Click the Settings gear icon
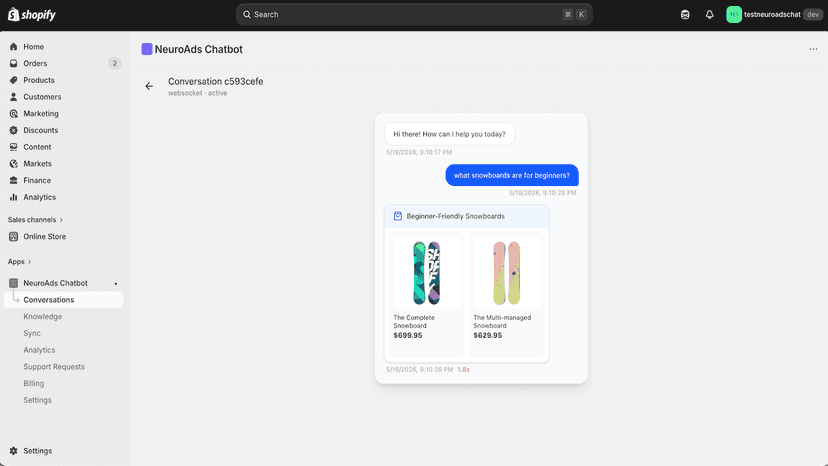This screenshot has width=828, height=466. pos(14,451)
